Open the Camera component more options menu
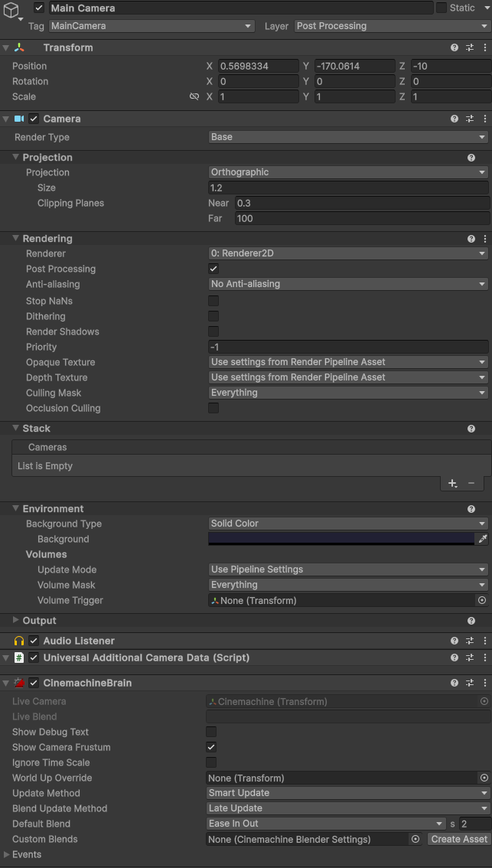The height and width of the screenshot is (868, 492). (484, 119)
